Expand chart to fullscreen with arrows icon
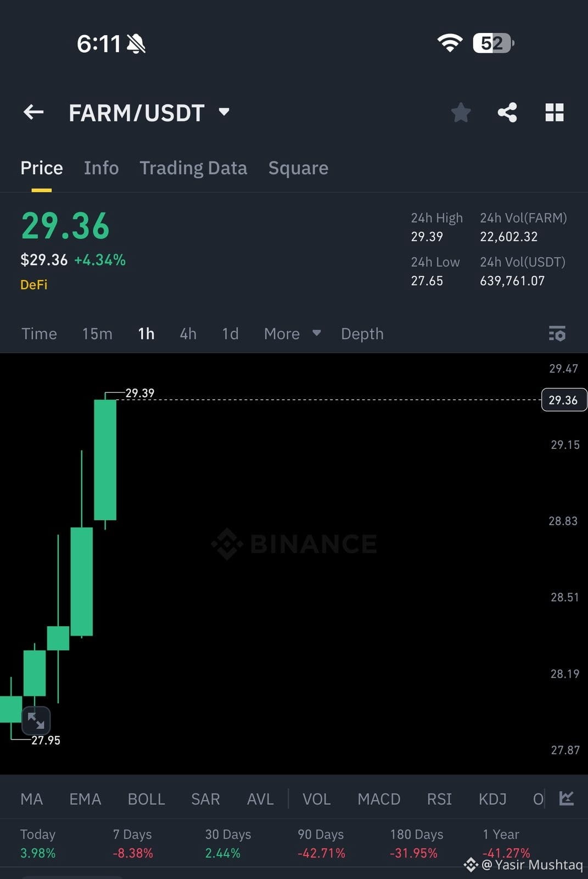Viewport: 588px width, 879px height. coord(36,720)
